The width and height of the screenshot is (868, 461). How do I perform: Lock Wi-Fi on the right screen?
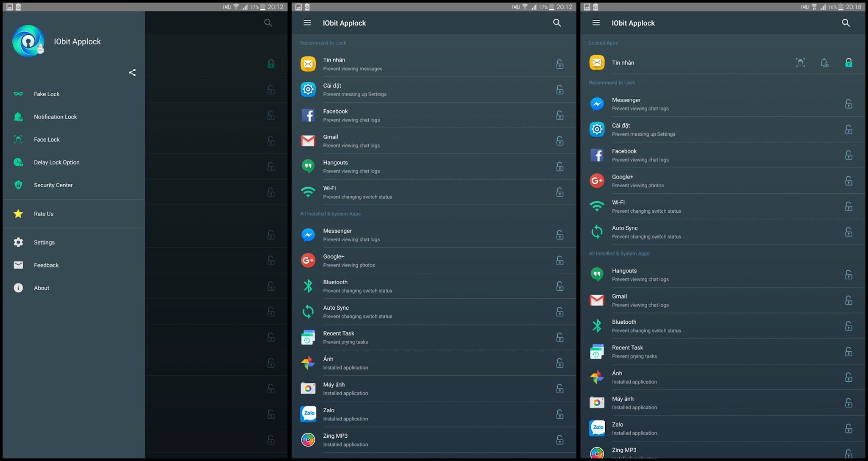click(849, 206)
